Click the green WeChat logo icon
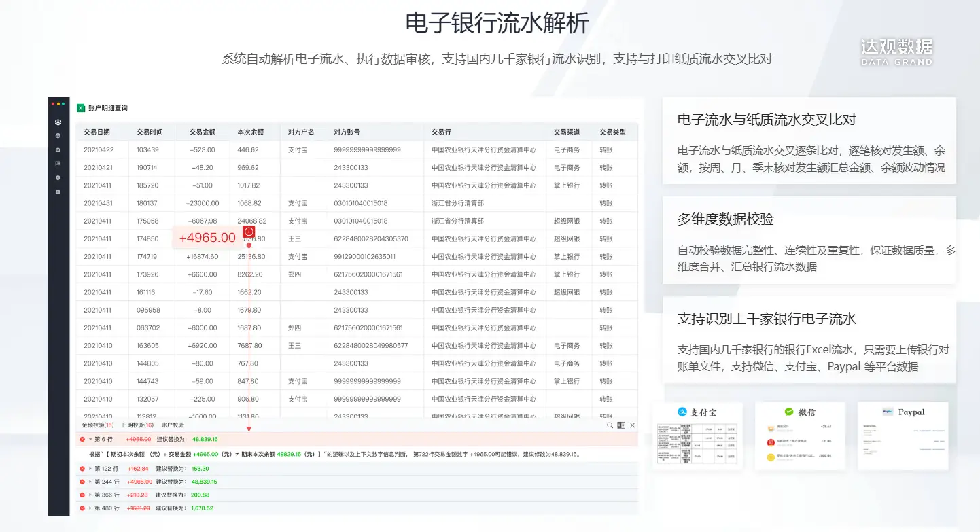The width and height of the screenshot is (980, 532). click(788, 412)
